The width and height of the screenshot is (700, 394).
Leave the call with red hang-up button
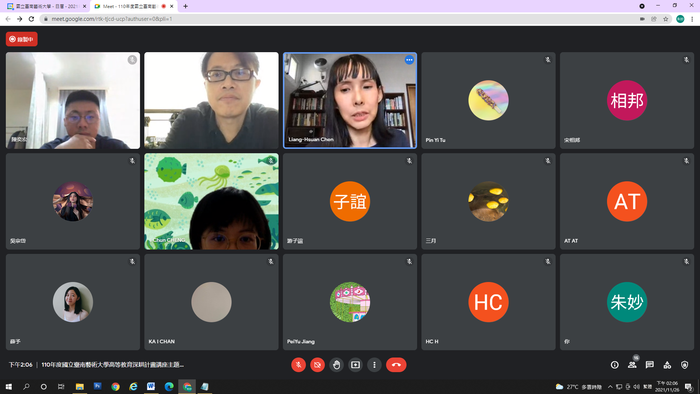click(396, 365)
